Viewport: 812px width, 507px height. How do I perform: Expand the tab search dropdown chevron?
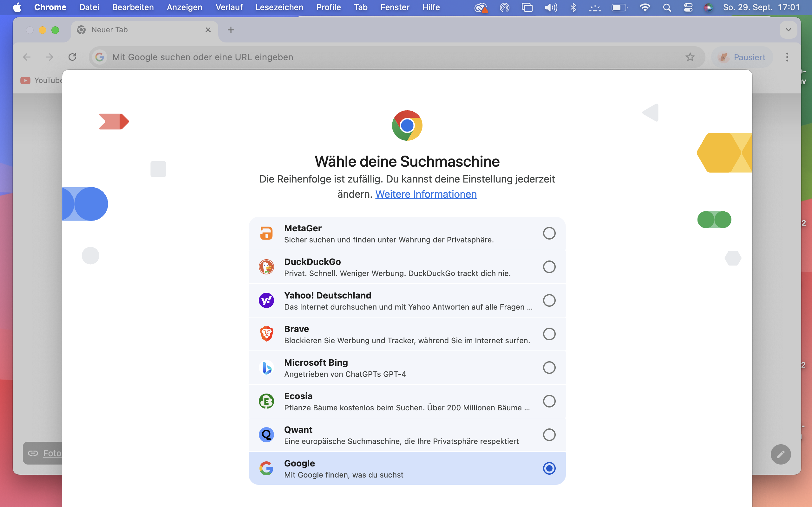(x=788, y=30)
